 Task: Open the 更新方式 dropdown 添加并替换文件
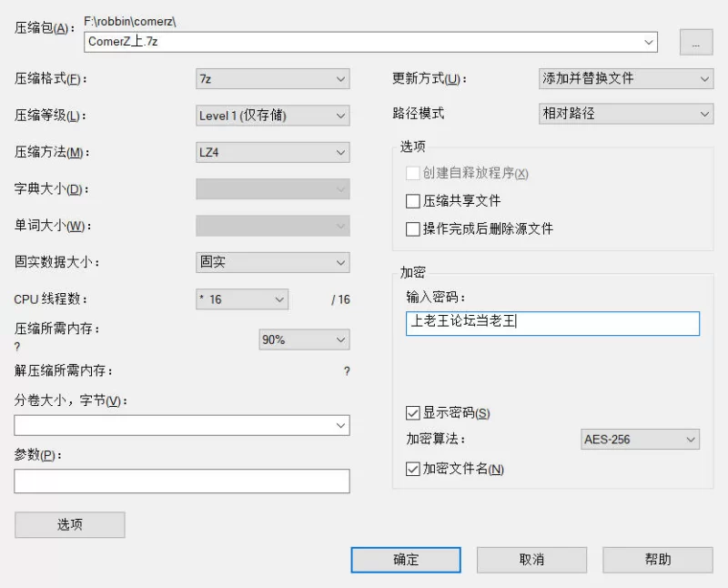(626, 78)
